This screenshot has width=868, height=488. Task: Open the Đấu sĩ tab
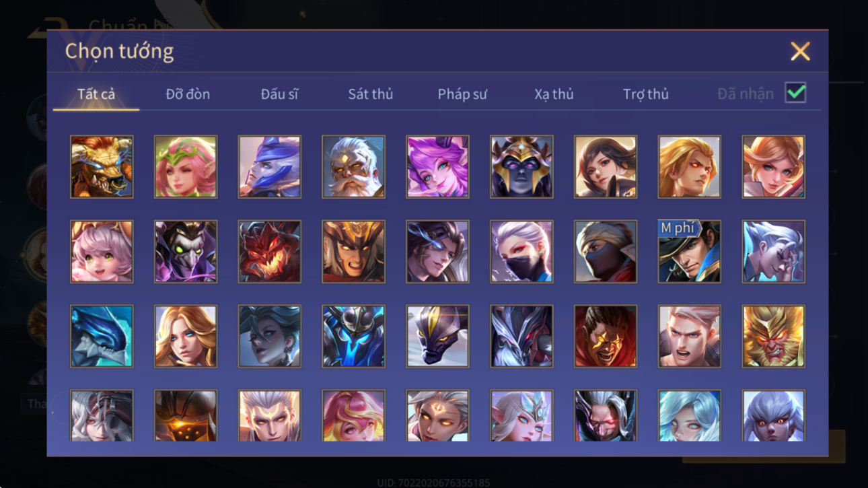click(279, 94)
